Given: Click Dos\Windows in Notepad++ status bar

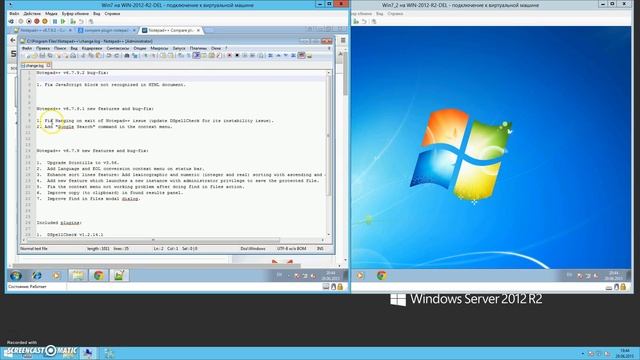Looking at the screenshot, I should pos(253,249).
